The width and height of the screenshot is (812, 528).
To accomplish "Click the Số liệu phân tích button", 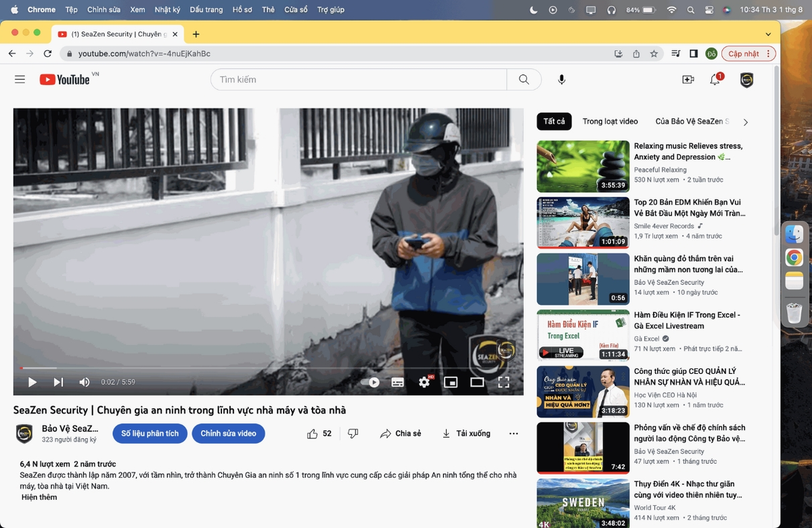I will pos(150,433).
